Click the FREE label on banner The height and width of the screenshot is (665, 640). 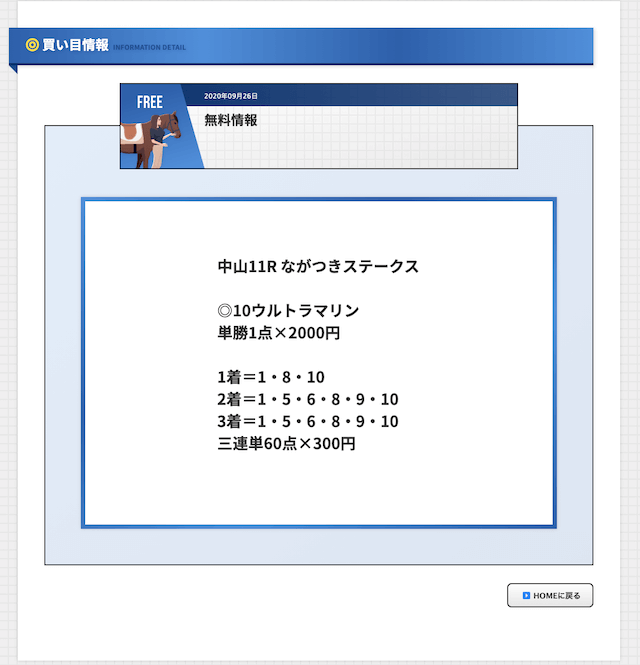pyautogui.click(x=149, y=102)
